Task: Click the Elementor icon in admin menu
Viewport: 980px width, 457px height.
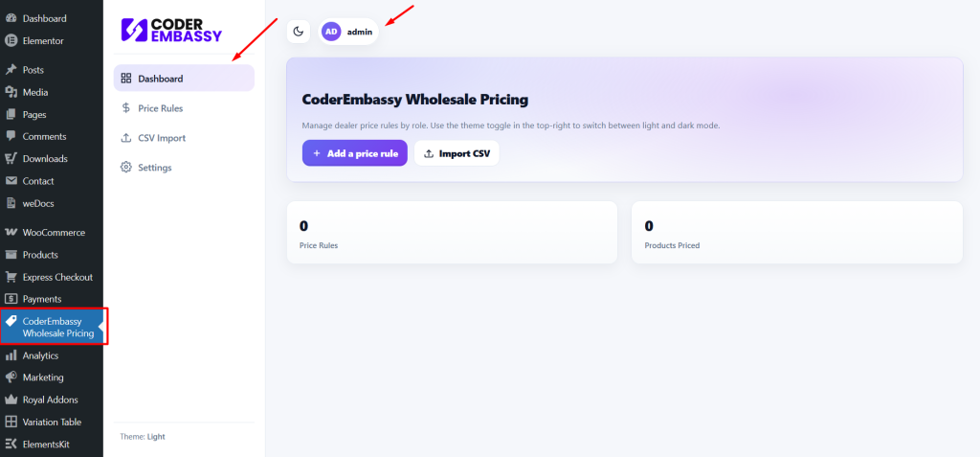Action: tap(11, 40)
